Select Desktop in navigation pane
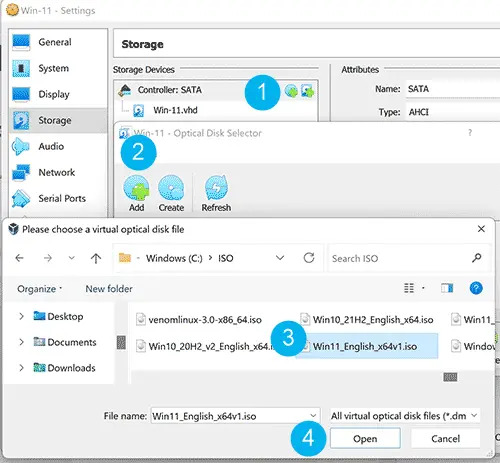 click(58, 316)
